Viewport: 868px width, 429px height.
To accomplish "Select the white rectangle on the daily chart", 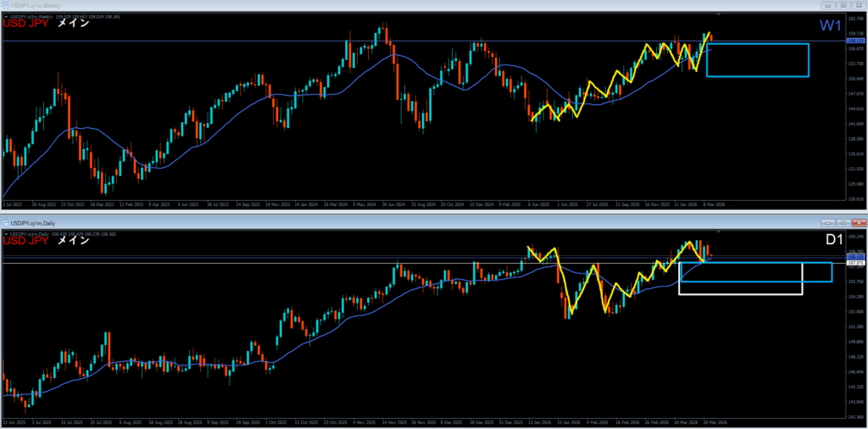I will [x=740, y=294].
